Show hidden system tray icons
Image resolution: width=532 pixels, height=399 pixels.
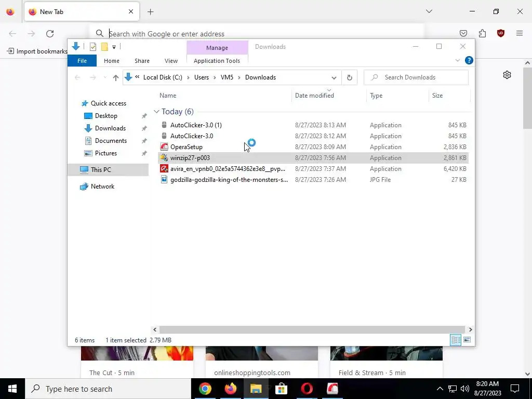coord(440,389)
